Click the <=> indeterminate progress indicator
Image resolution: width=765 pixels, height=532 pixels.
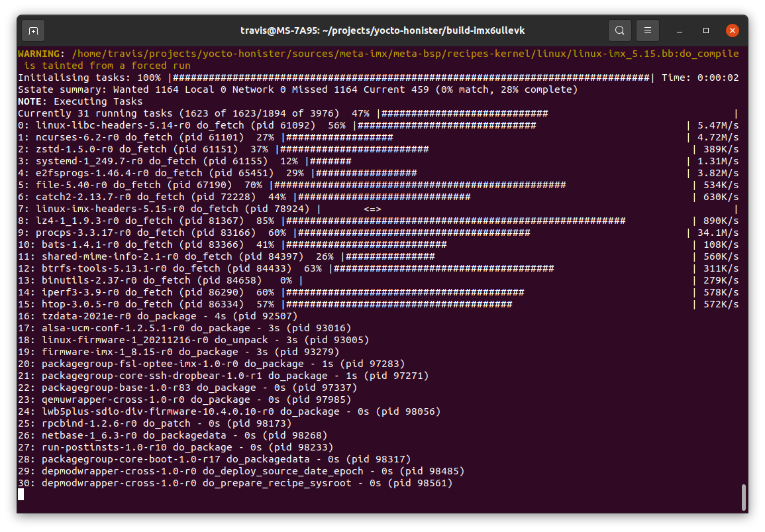[x=372, y=209]
